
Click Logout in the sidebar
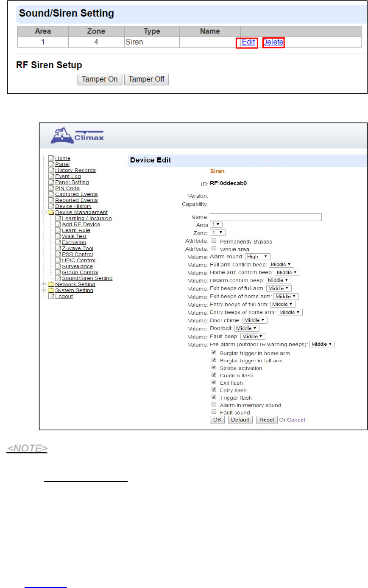tap(64, 296)
